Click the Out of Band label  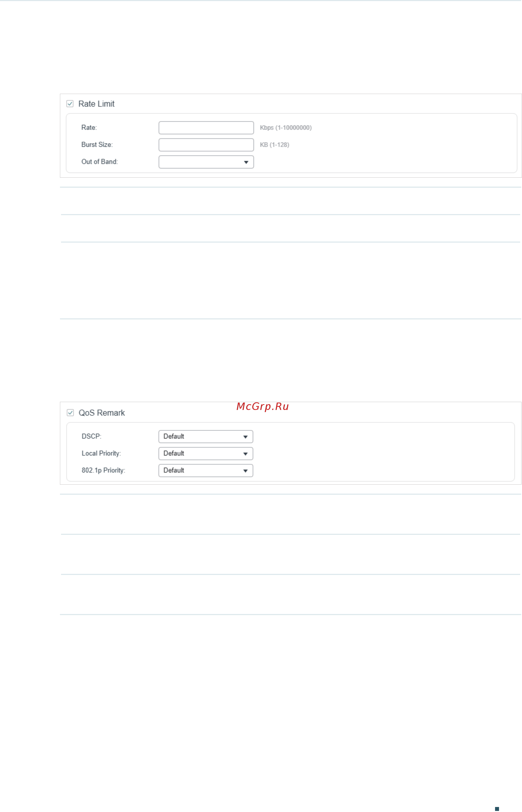pos(100,162)
